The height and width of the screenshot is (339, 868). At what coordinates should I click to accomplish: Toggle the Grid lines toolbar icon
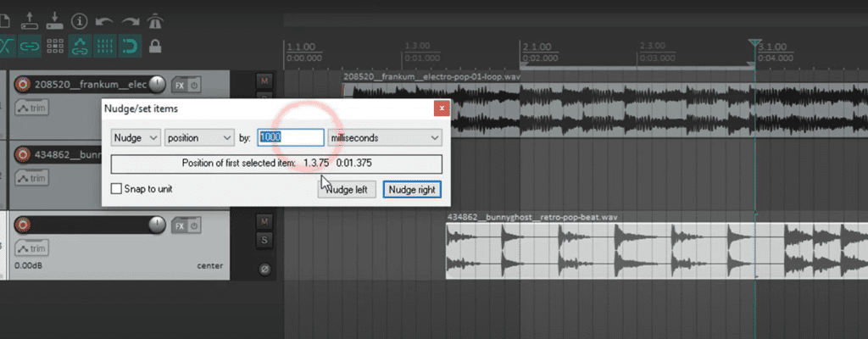click(104, 46)
